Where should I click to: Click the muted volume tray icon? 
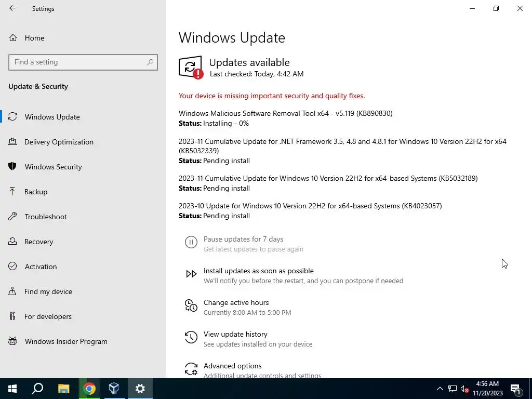464,389
